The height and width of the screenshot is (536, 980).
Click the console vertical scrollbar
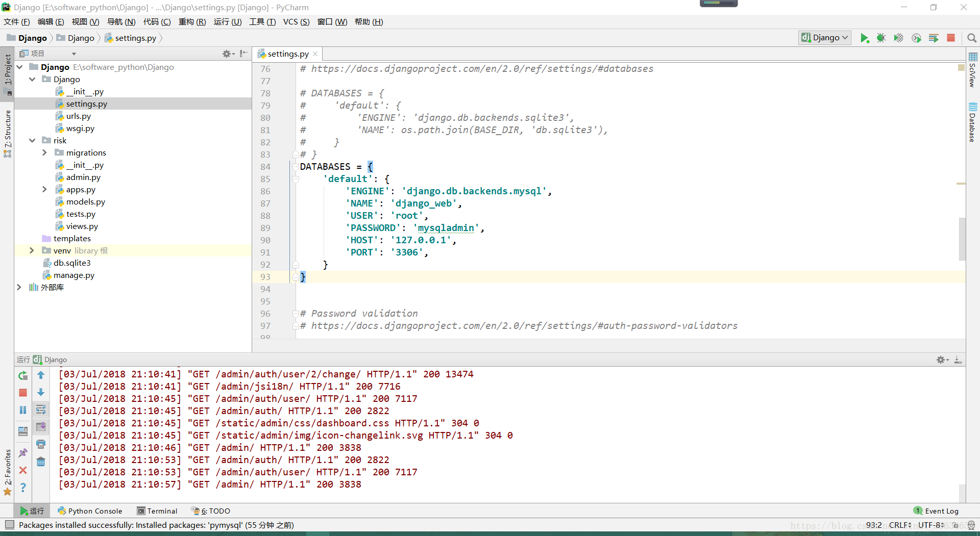(962, 494)
